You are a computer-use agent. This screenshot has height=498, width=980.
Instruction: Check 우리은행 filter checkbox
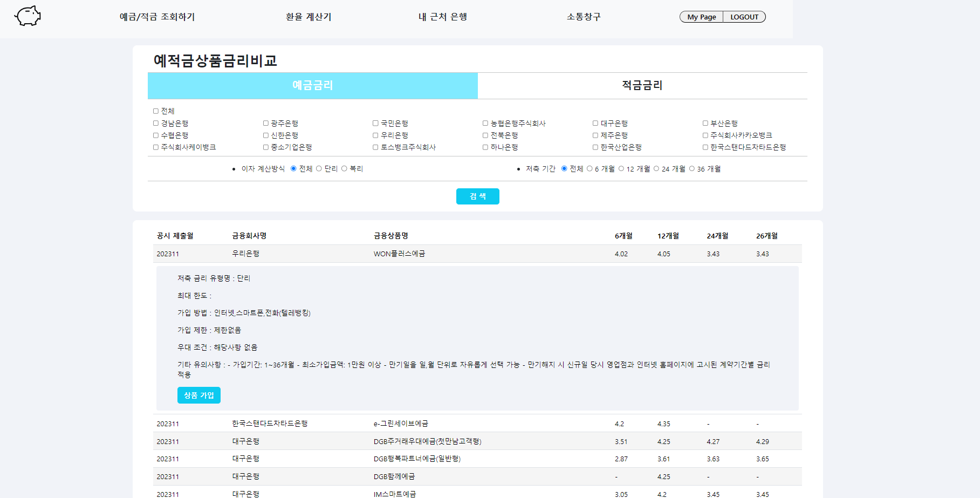click(375, 135)
